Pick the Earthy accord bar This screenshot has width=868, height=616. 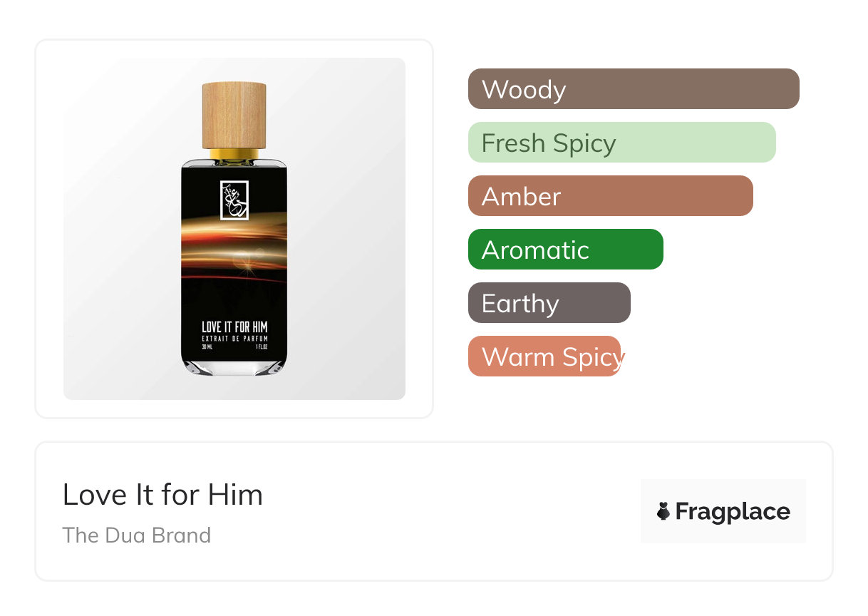click(549, 303)
